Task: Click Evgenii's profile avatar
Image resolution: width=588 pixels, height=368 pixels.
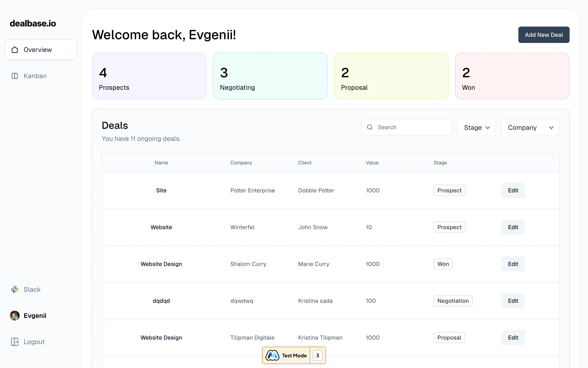Action: click(x=14, y=316)
